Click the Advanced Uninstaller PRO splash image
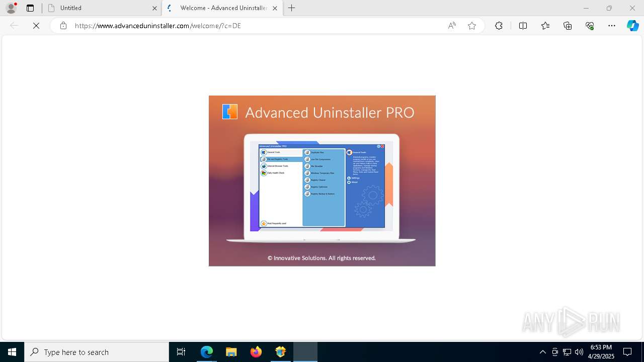This screenshot has height=362, width=644. point(322,181)
